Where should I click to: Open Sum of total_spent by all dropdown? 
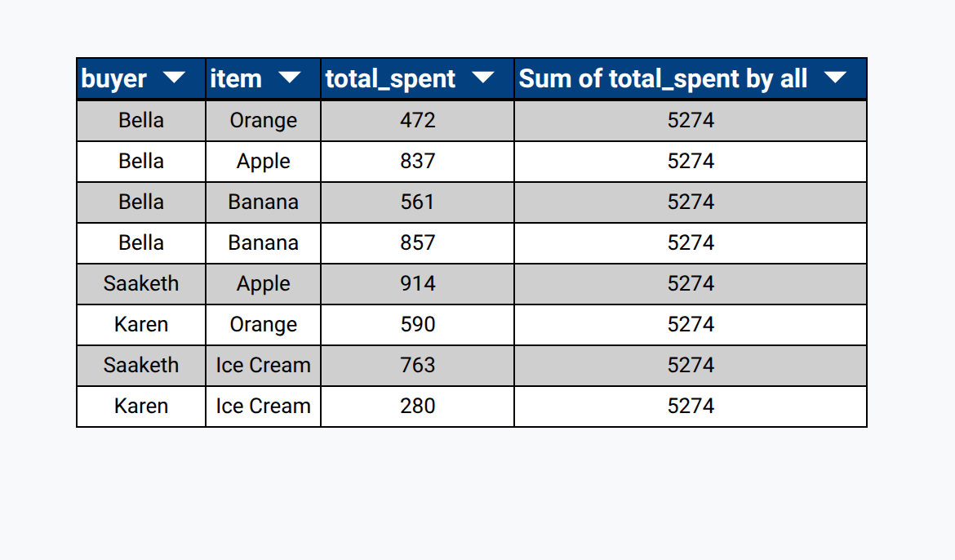click(835, 78)
